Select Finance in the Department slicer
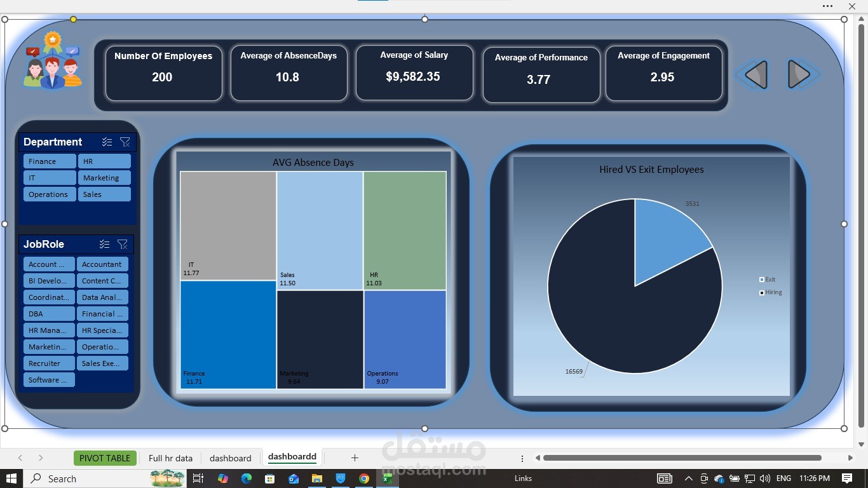This screenshot has height=488, width=868. [50, 161]
